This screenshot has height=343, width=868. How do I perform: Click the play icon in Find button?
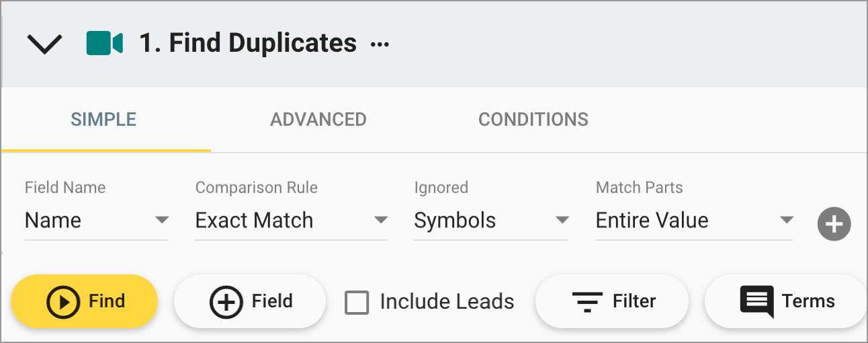click(x=63, y=301)
